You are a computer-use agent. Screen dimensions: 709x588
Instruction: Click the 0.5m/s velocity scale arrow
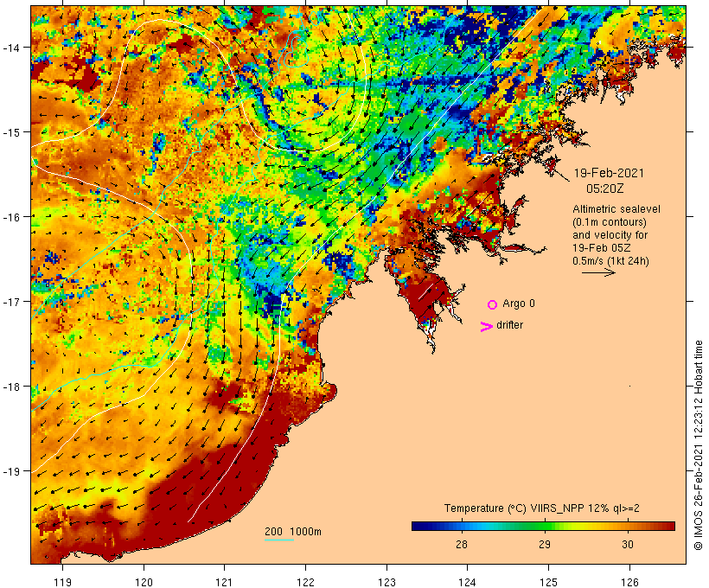click(598, 272)
